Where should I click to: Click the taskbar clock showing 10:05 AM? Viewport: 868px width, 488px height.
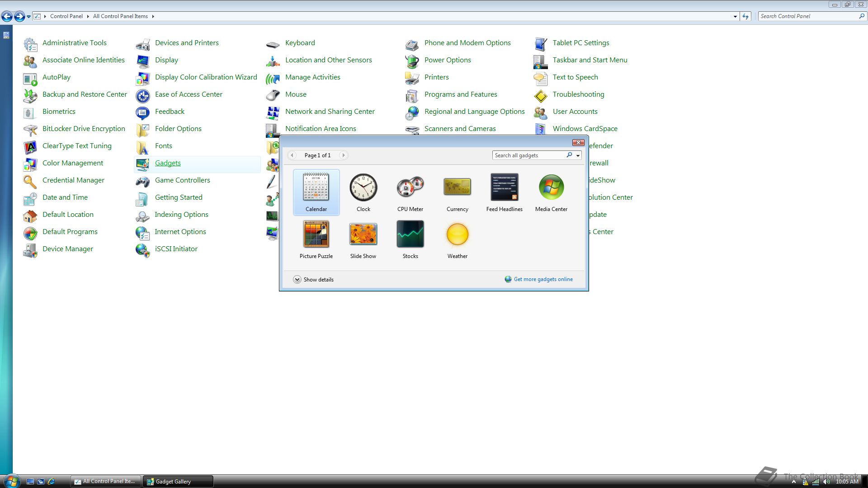point(847,482)
